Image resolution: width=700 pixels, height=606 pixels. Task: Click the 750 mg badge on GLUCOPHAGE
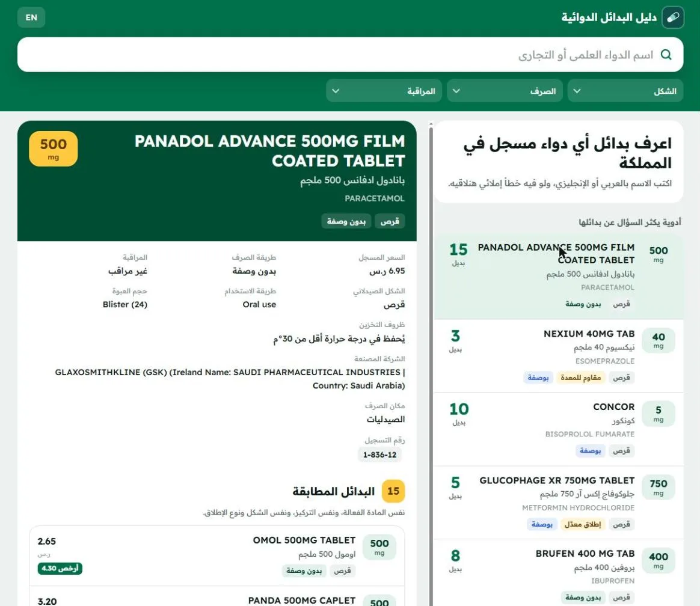pos(659,488)
